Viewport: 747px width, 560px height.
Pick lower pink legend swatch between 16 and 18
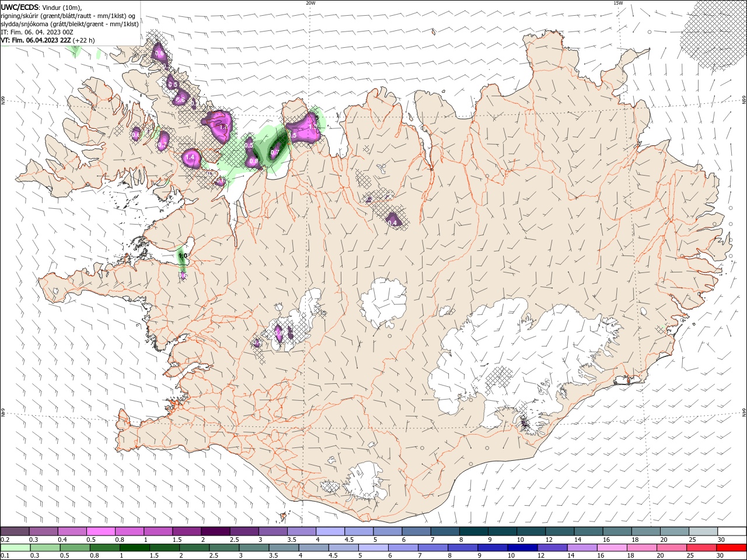click(x=612, y=548)
